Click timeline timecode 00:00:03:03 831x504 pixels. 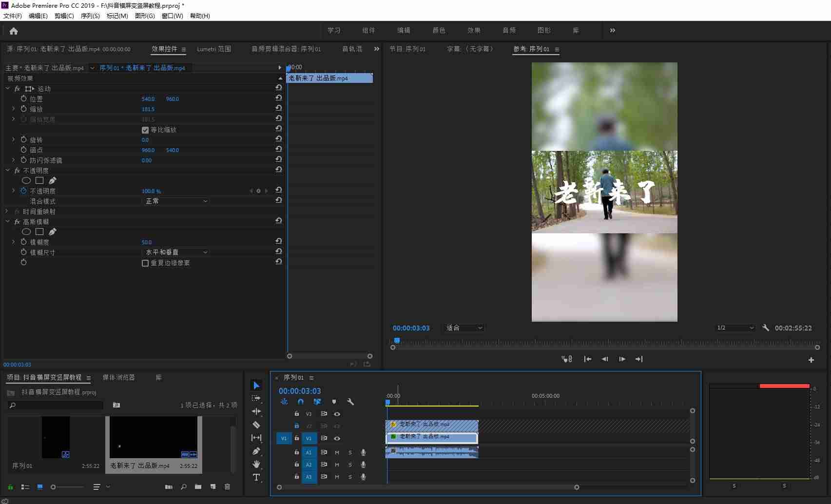click(300, 391)
